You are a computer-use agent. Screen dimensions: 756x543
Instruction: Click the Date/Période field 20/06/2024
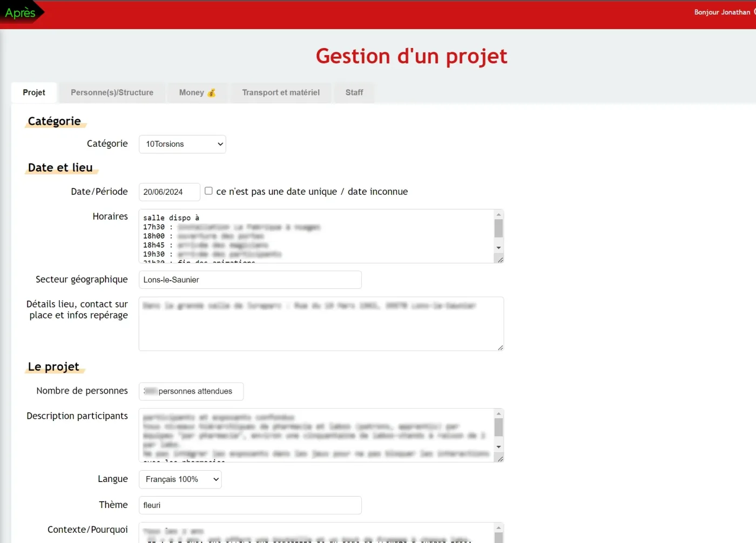(170, 192)
